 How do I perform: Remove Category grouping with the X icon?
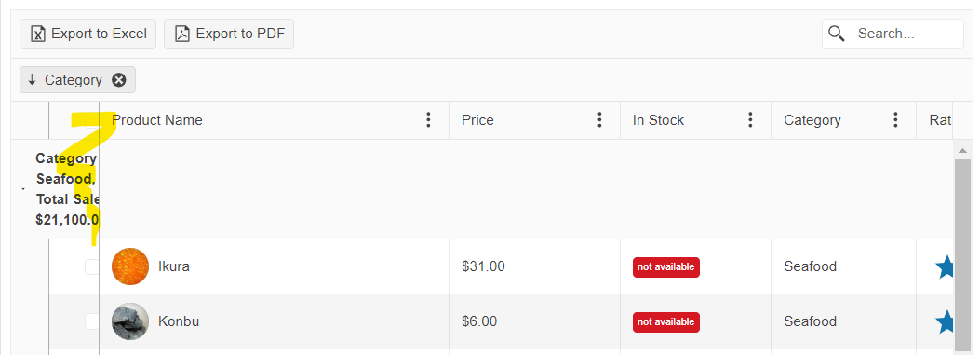click(x=119, y=80)
